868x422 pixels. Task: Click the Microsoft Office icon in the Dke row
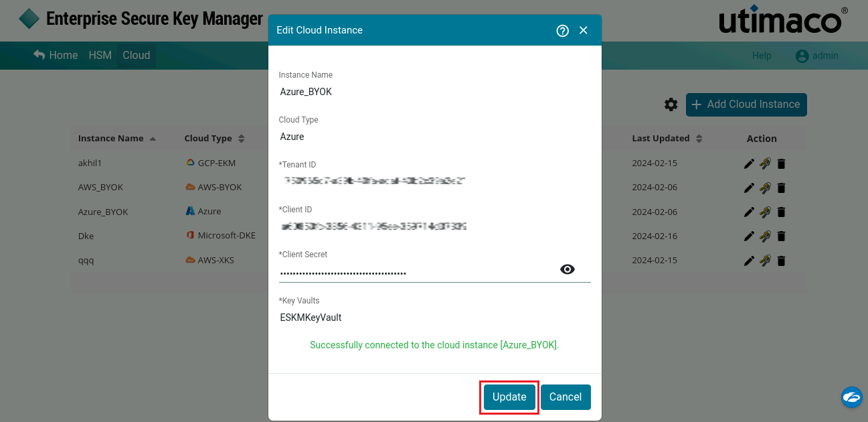point(190,235)
